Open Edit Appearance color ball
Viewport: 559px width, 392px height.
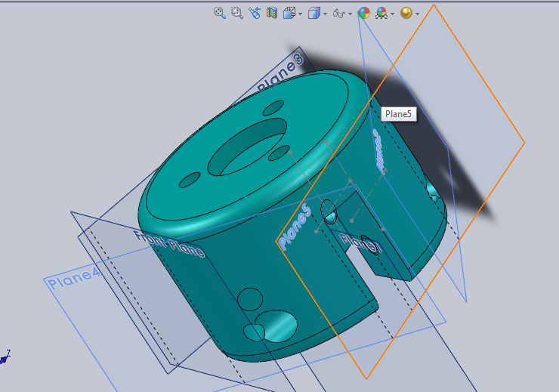(364, 13)
